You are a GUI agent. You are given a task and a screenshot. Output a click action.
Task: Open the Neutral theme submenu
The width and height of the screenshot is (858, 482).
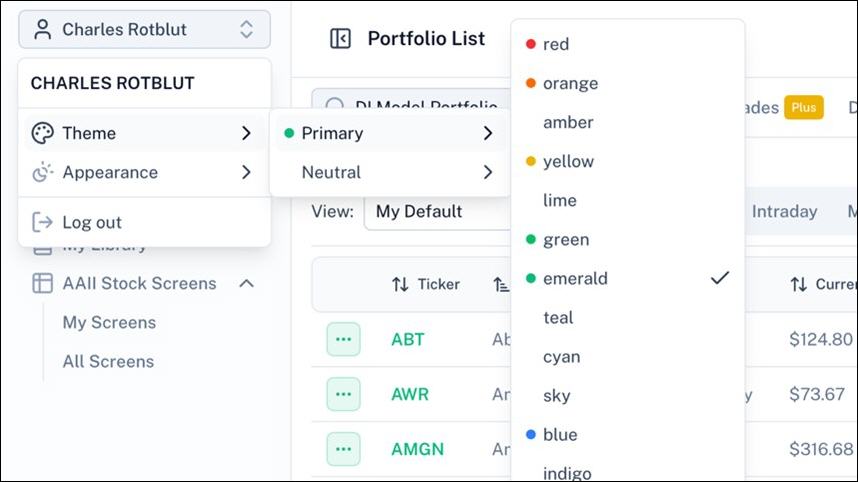click(x=390, y=172)
